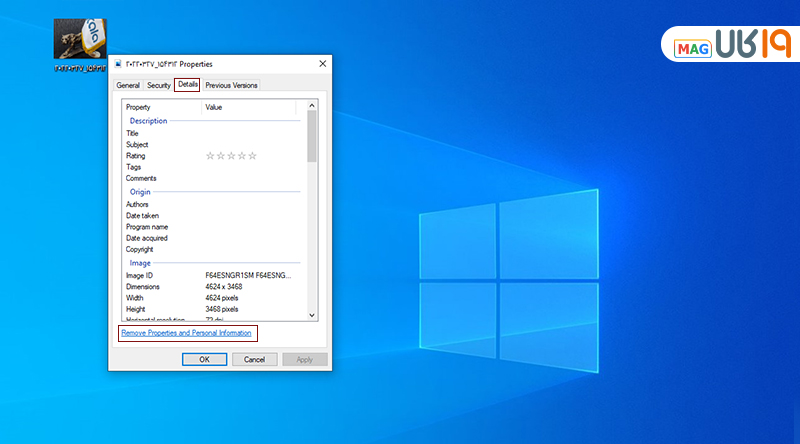Close the Properties dialog with X
Screen dimensions: 800x444
point(321,63)
